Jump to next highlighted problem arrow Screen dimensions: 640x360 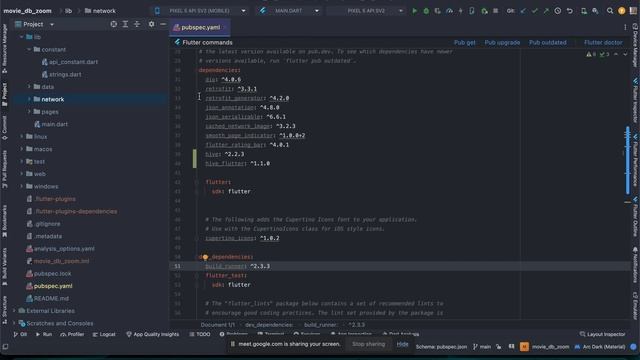(625, 54)
